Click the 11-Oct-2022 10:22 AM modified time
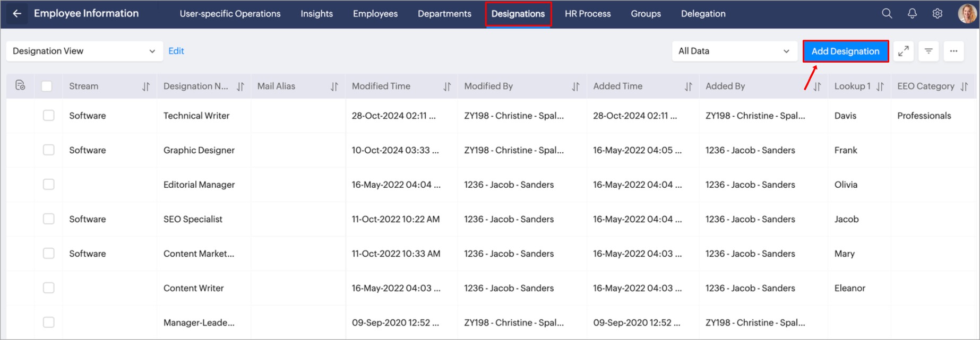The height and width of the screenshot is (340, 980). [396, 219]
